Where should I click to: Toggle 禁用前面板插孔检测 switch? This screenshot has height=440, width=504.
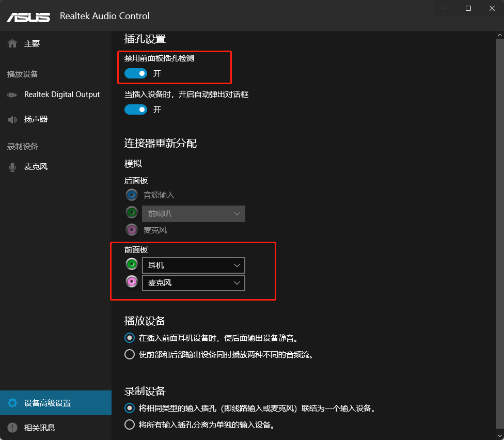pyautogui.click(x=136, y=73)
